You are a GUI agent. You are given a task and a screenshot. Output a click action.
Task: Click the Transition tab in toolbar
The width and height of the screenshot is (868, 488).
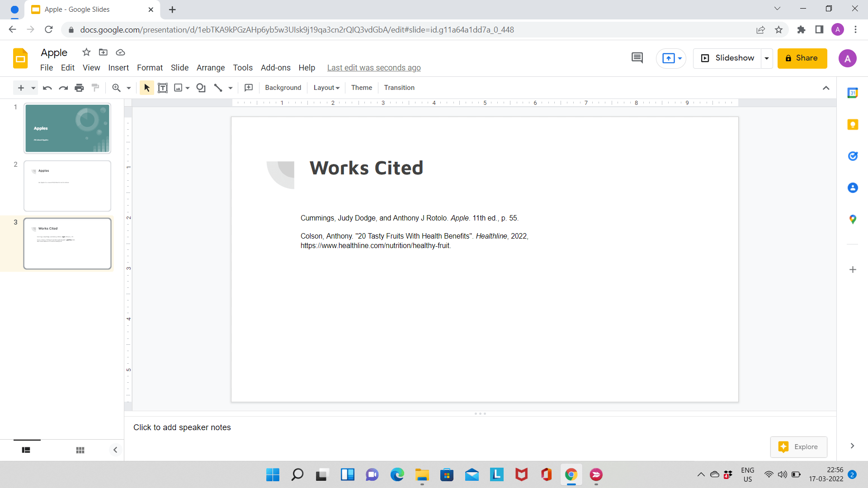coord(400,88)
